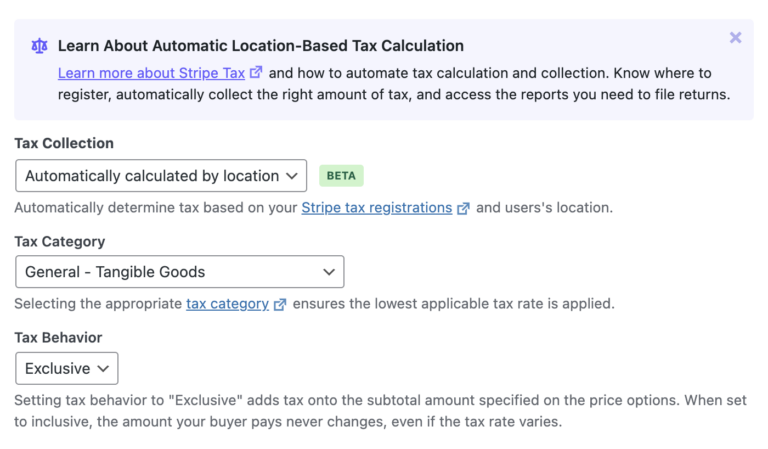Click external icon beside Stripe tax registrations
Viewport: 768px width, 449px height.
point(463,209)
